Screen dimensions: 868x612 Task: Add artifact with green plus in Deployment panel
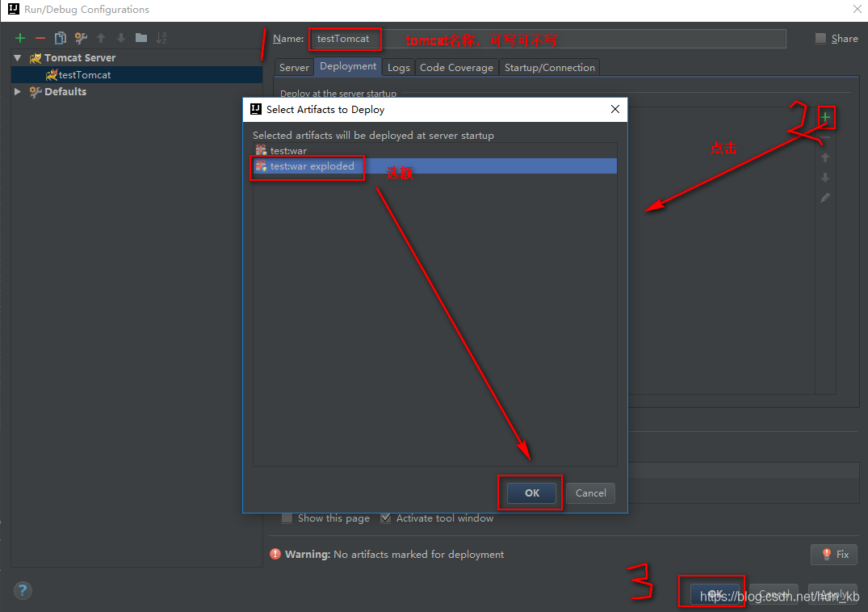[825, 117]
